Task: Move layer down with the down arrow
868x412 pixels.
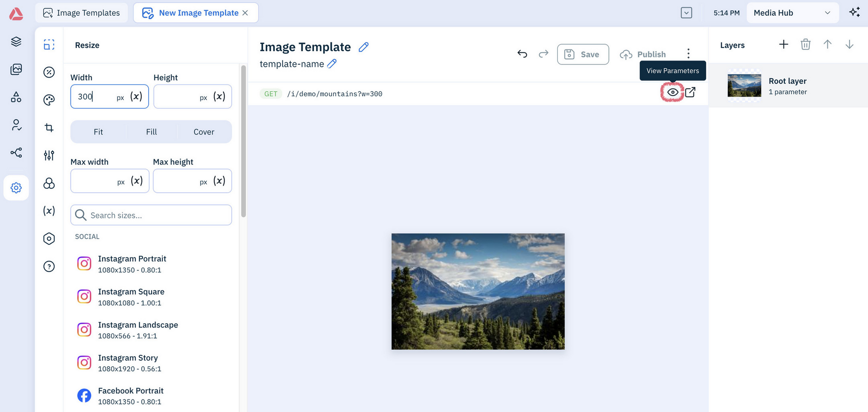Action: click(x=849, y=44)
